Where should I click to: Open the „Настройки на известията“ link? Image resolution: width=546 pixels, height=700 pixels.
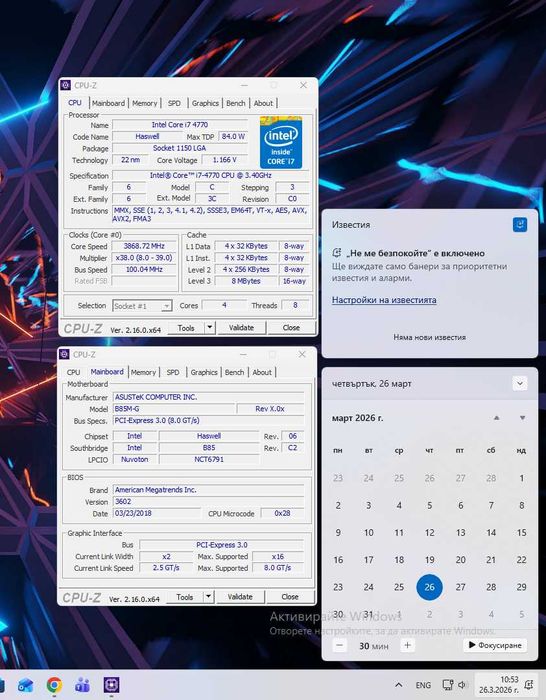click(384, 300)
